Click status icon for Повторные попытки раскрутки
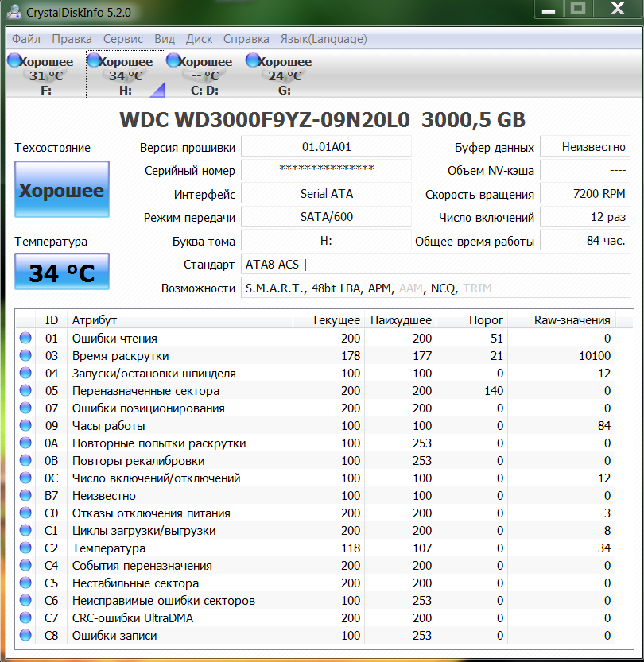The image size is (644, 662). coord(25,443)
